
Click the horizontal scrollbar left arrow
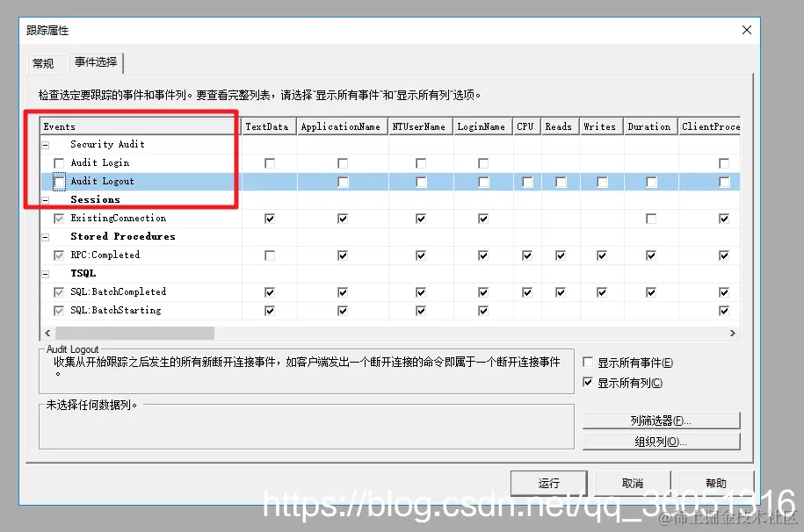coord(47,333)
